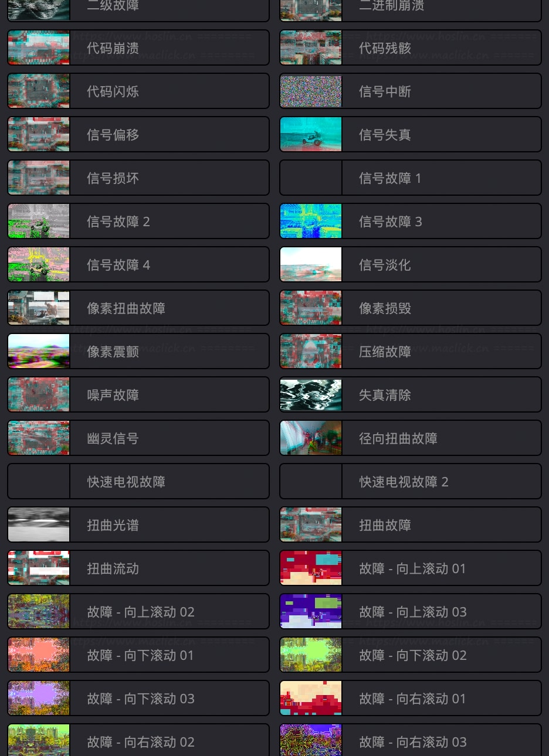Viewport: 549px width, 756px height.
Task: Click the 故障 - 向右滚动 02 label
Action: pos(141,742)
